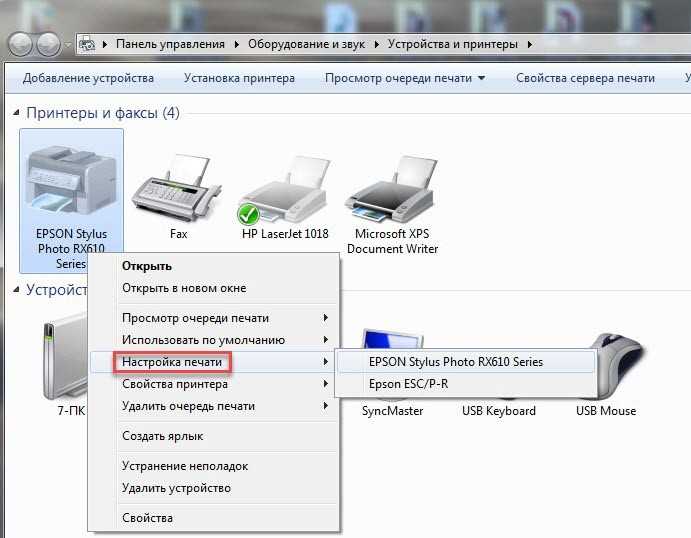Choose Устранение неполадок menu entry
Viewport: 691px width, 538px height.
(215, 466)
